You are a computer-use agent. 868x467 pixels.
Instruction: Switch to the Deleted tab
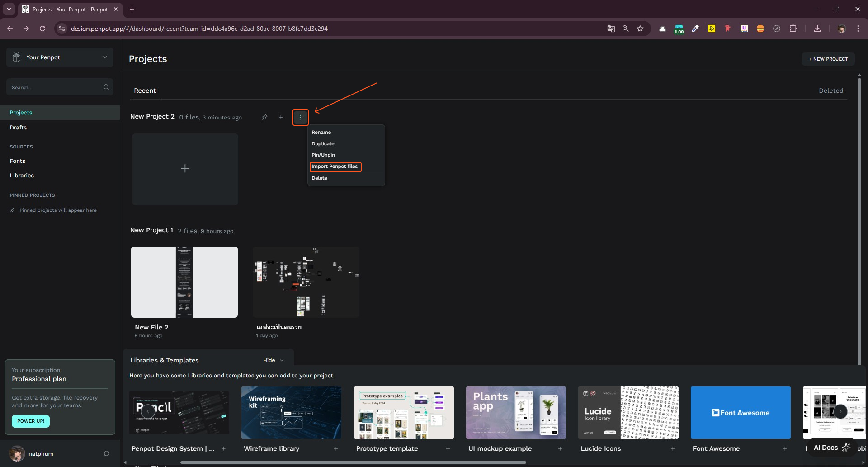pyautogui.click(x=831, y=91)
